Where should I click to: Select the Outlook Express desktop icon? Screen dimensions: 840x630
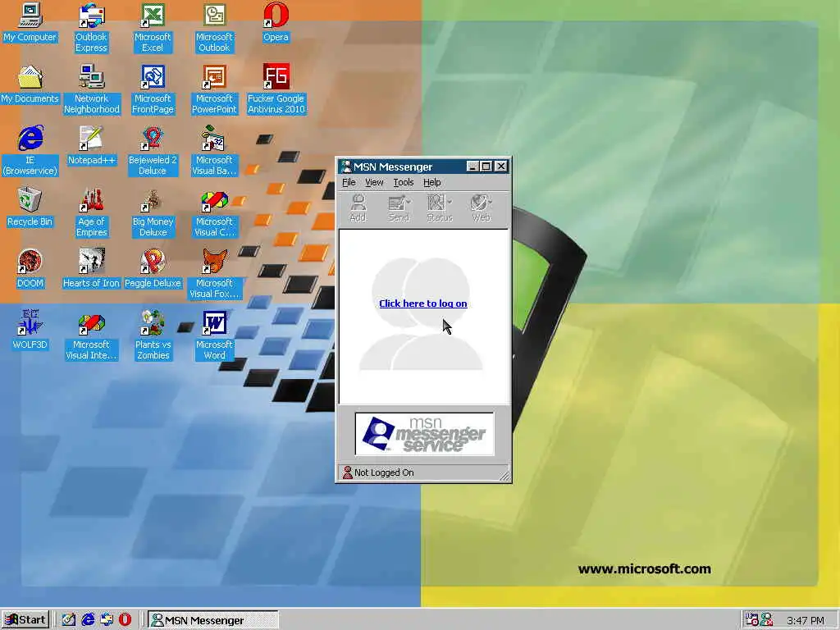(x=91, y=28)
